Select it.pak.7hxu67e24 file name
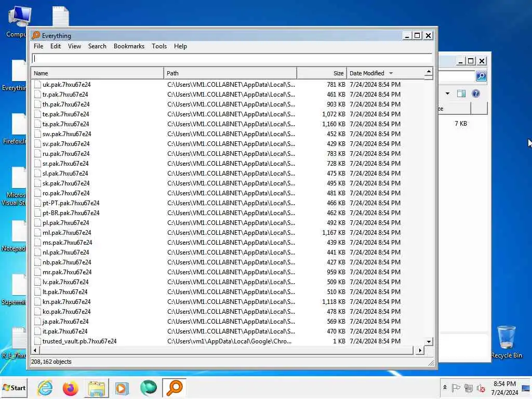Screen dimensions: 532x399 point(65,331)
